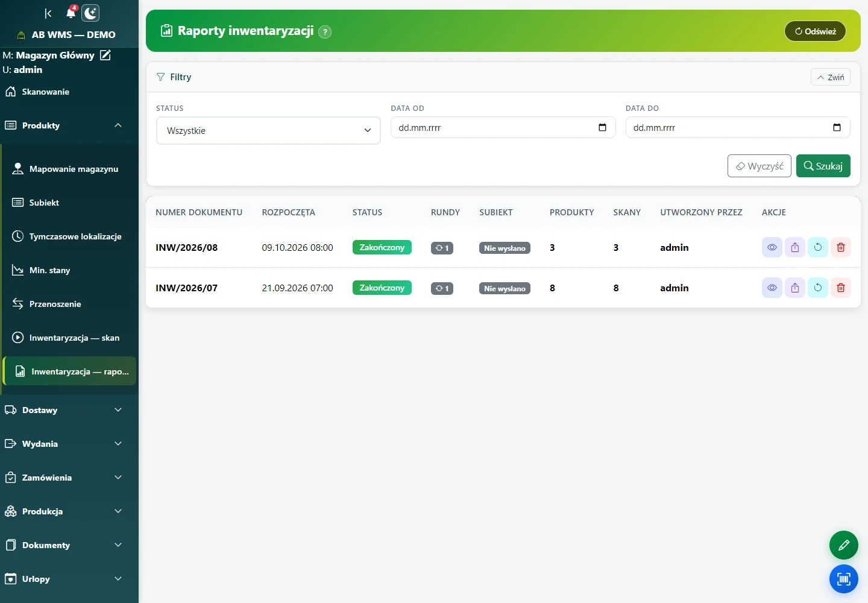View details of INW/2026/07 eye icon
The image size is (868, 603).
tap(772, 288)
